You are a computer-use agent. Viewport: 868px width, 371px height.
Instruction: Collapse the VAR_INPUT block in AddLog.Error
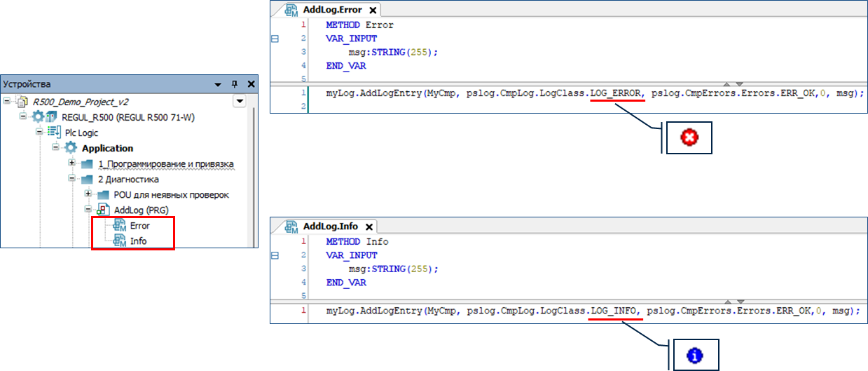(x=275, y=39)
